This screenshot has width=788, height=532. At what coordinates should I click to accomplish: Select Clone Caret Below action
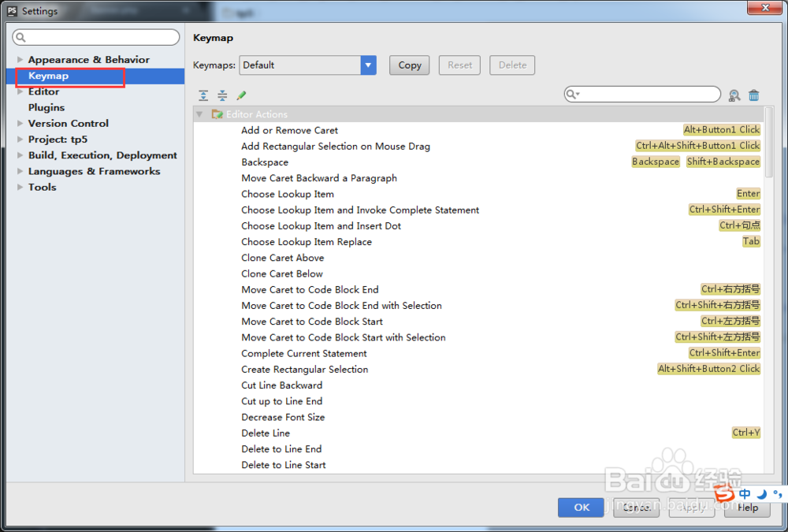pos(282,273)
